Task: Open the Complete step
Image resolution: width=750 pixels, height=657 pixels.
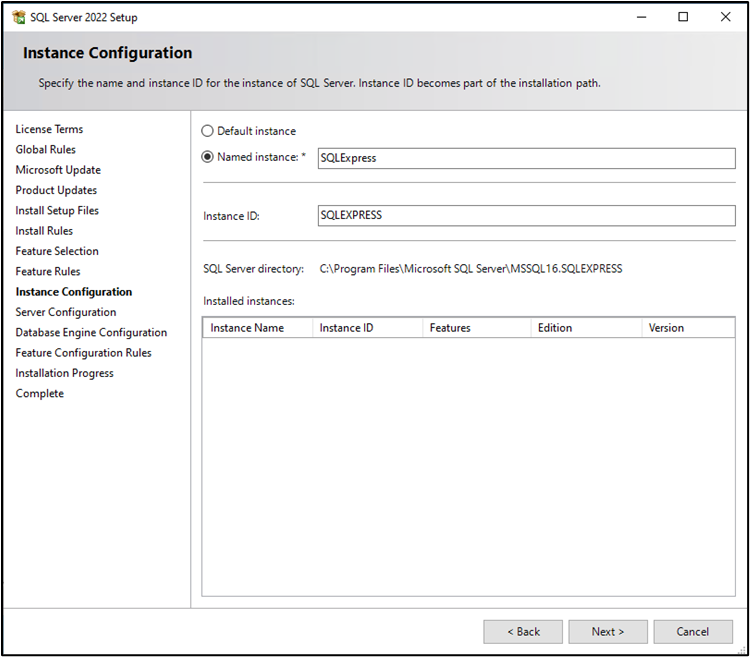Action: point(40,394)
